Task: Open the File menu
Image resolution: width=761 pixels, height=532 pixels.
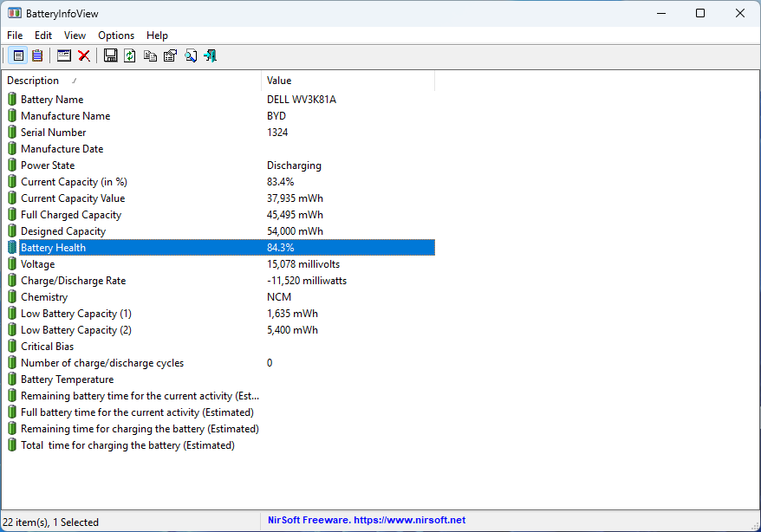Action: (x=15, y=36)
